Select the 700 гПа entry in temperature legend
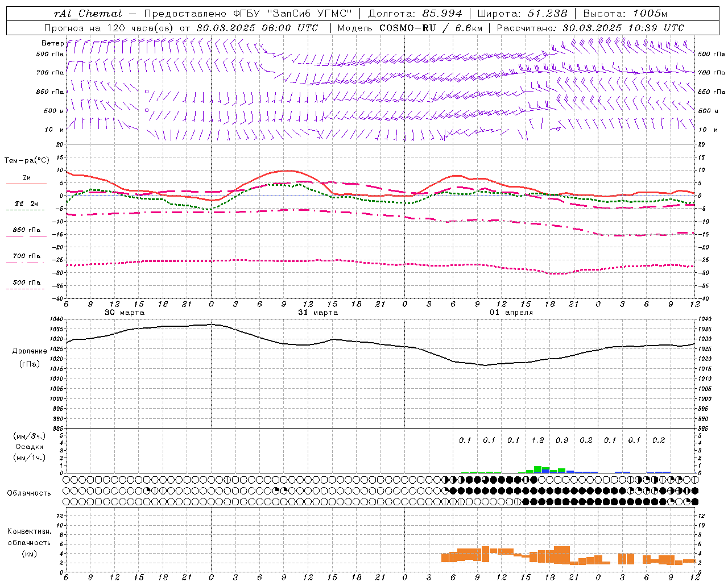Image resolution: width=728 pixels, height=582 pixels. coord(27,258)
